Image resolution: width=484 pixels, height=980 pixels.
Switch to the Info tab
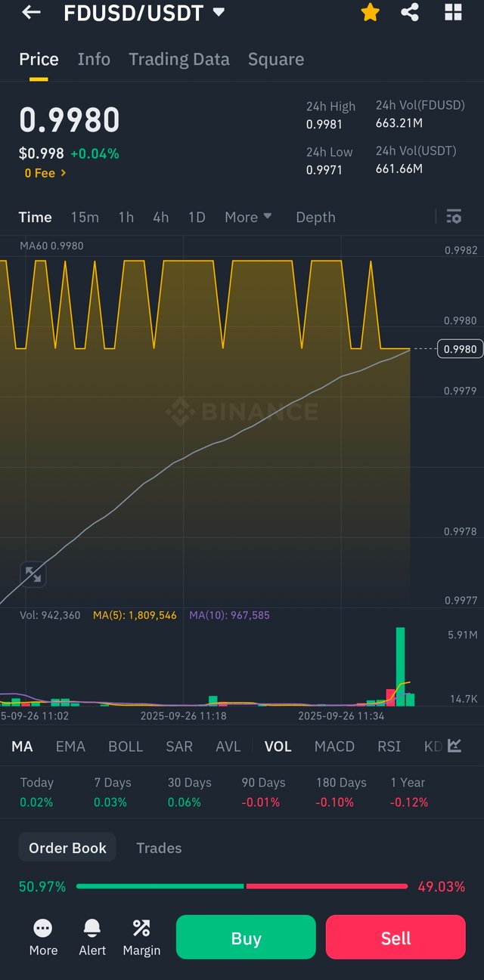click(x=94, y=59)
